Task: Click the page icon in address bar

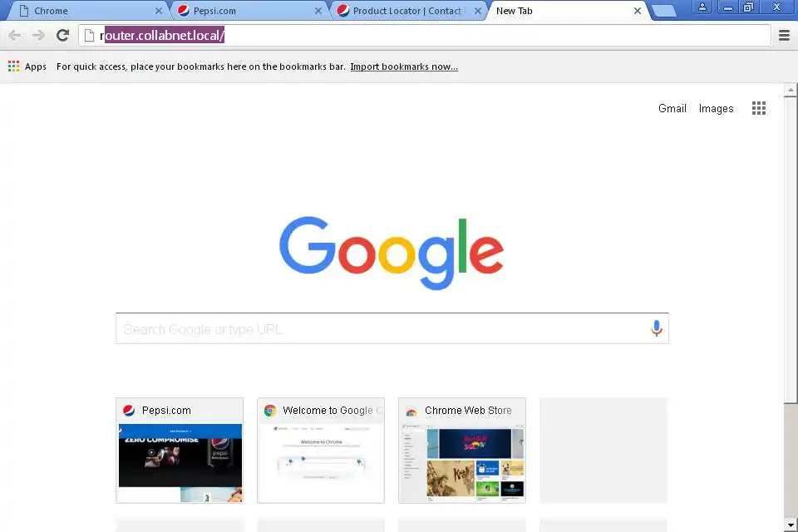Action: coord(90,35)
